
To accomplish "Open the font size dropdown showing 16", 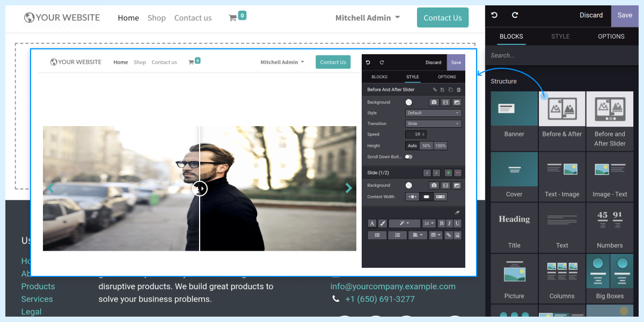I will tap(428, 223).
